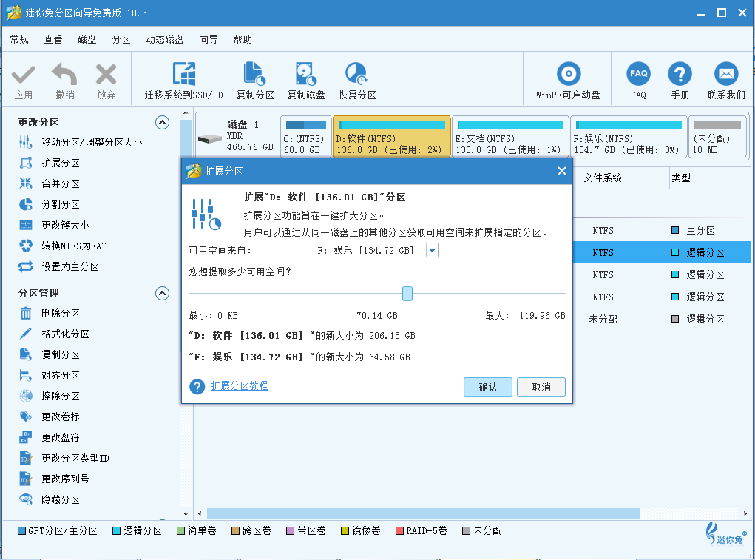
Task: Select the C: (NTFS) partition block
Action: [x=305, y=137]
